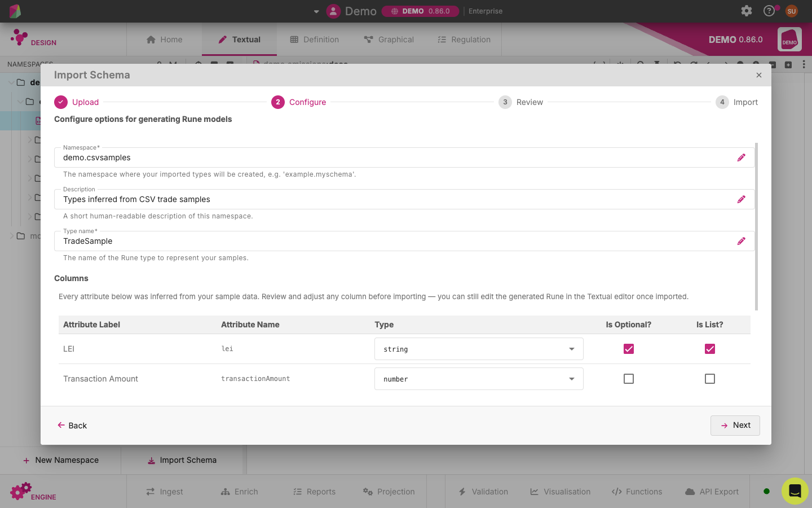Open the Regulation tab
This screenshot has width=812, height=508.
(464, 40)
